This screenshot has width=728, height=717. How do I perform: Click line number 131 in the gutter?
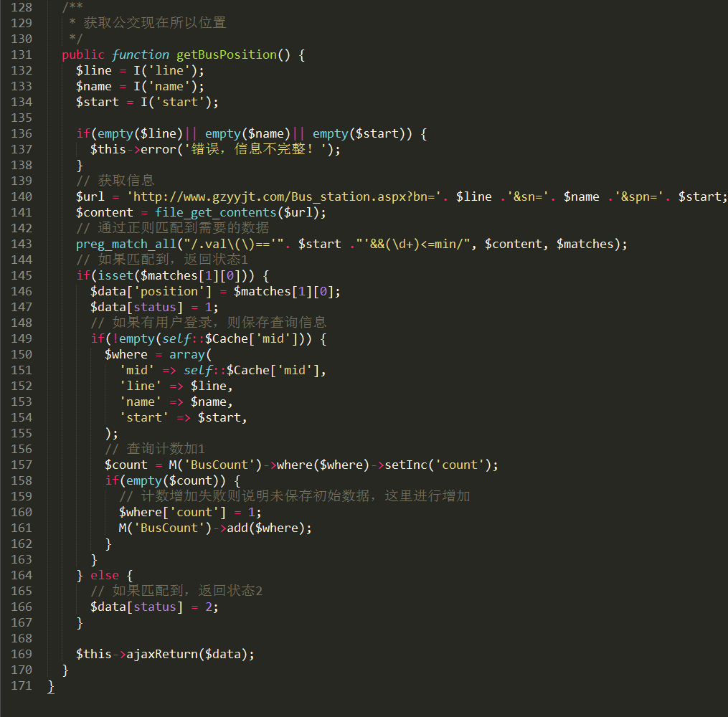(22, 54)
